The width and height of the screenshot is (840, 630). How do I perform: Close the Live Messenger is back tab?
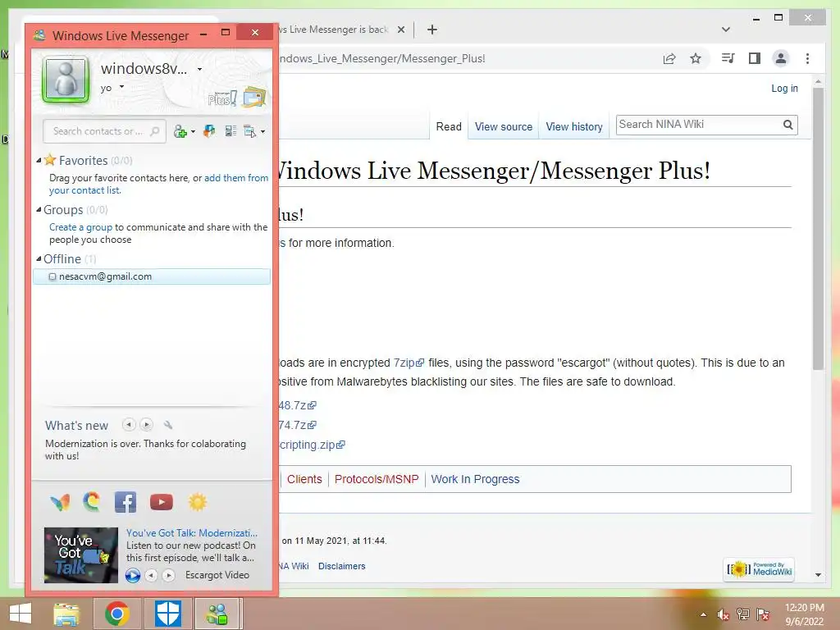click(400, 30)
